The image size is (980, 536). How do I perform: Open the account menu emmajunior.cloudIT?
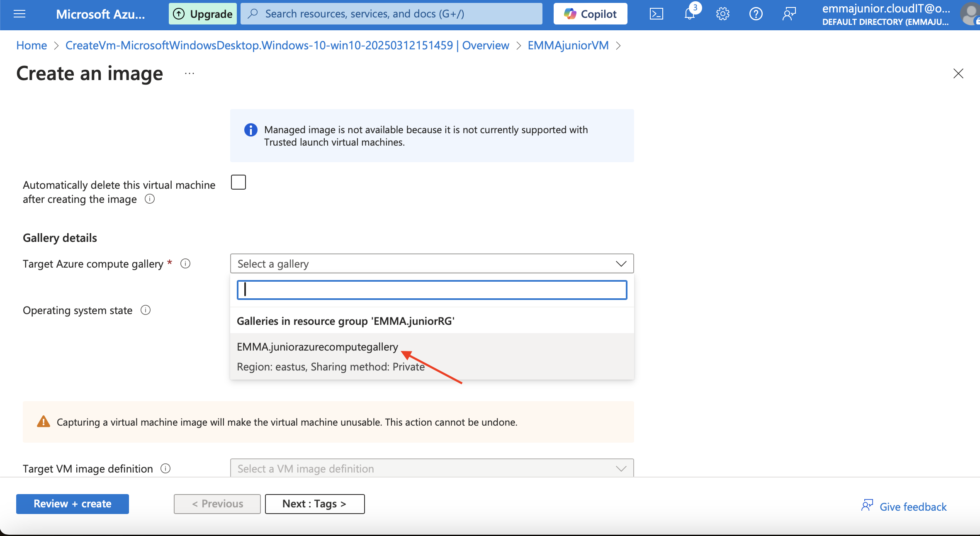886,15
